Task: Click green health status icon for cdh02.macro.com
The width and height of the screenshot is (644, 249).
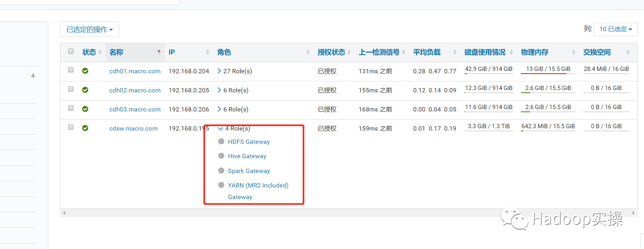Action: tap(85, 90)
